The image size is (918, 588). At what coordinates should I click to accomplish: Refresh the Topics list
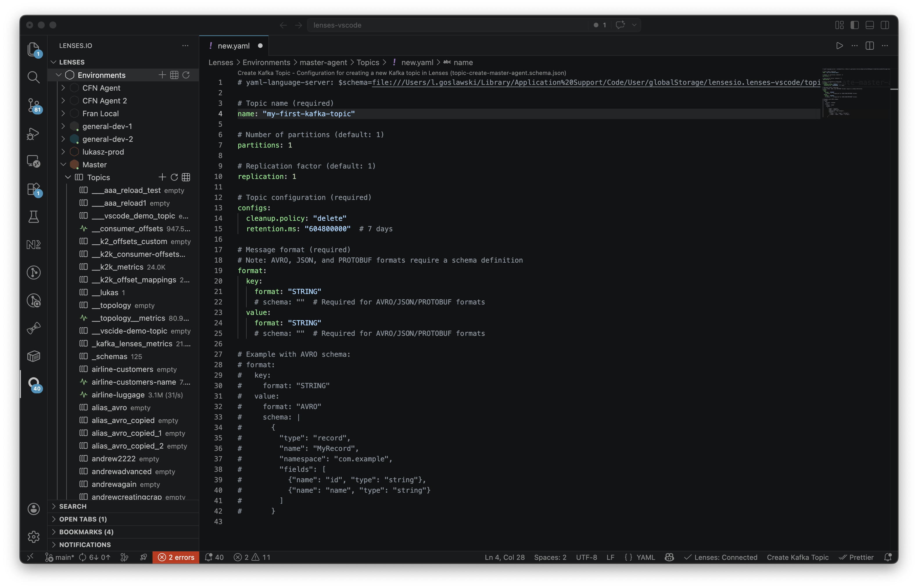[x=174, y=177]
